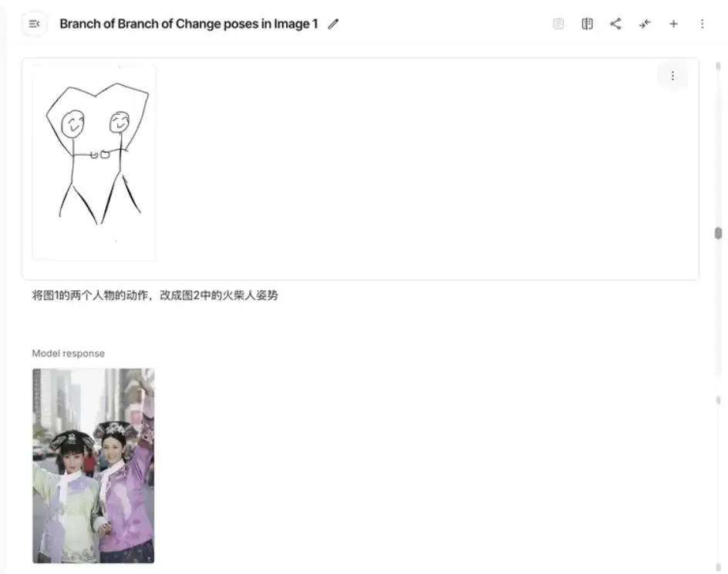
Task: Open the header three-dot overflow menu
Action: tap(702, 24)
